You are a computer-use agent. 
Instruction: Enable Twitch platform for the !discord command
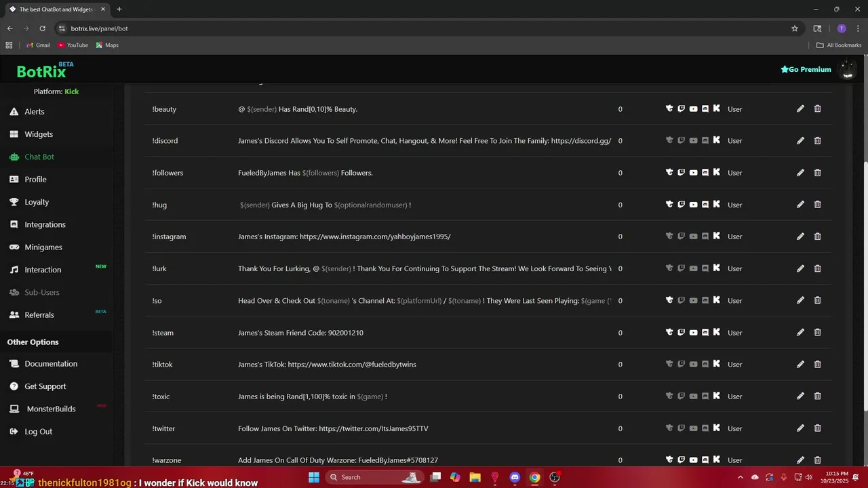click(x=682, y=140)
